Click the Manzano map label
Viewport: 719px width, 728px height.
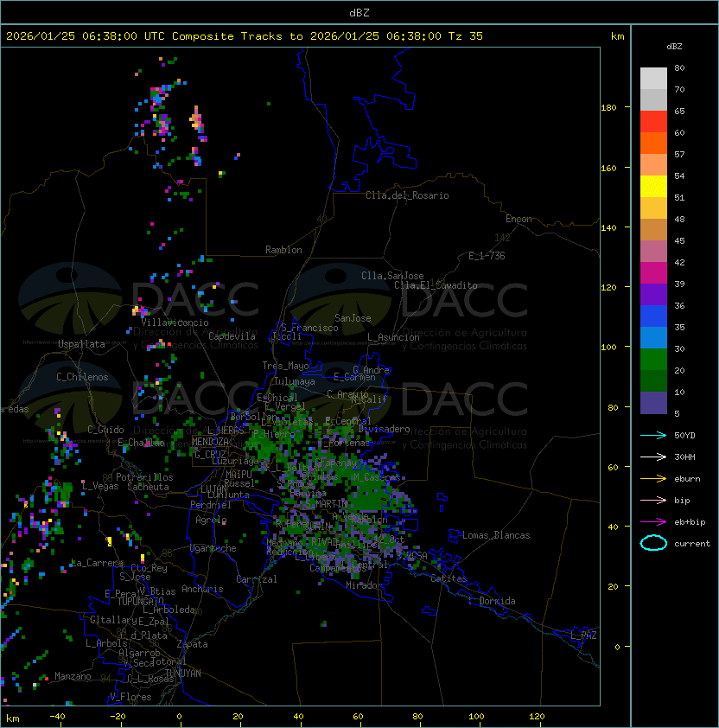(73, 676)
